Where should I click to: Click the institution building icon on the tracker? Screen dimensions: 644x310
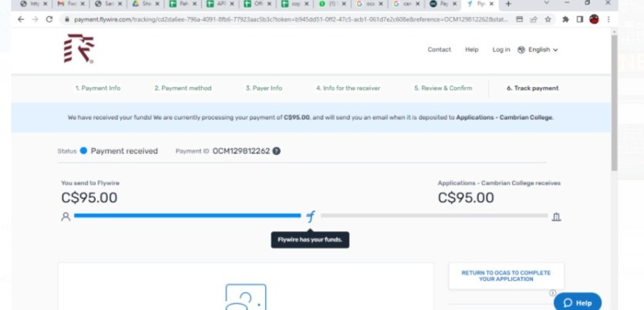tap(557, 217)
